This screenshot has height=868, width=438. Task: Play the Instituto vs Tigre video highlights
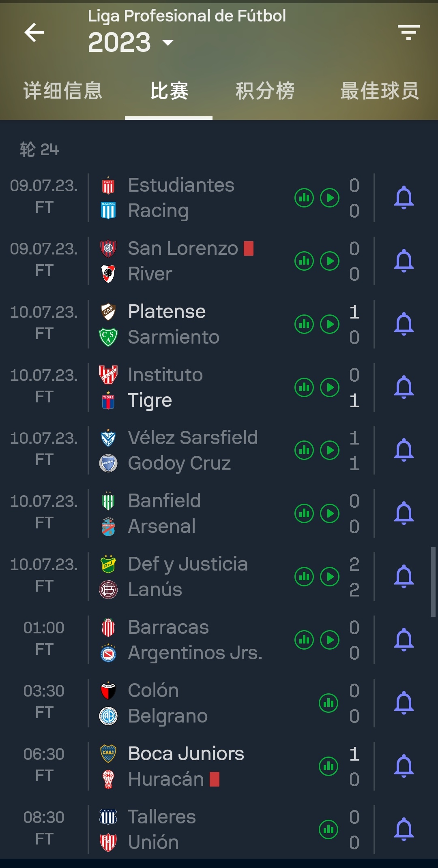(x=330, y=387)
